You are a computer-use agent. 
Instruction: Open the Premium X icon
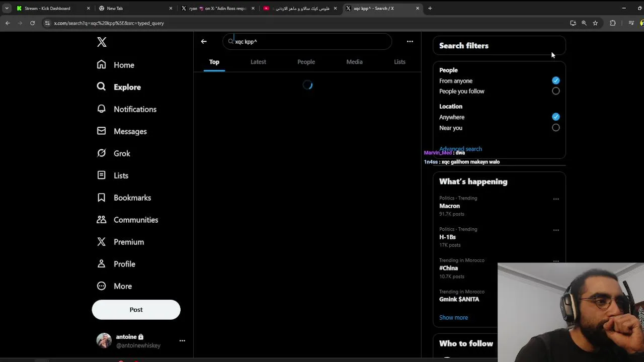point(102,242)
